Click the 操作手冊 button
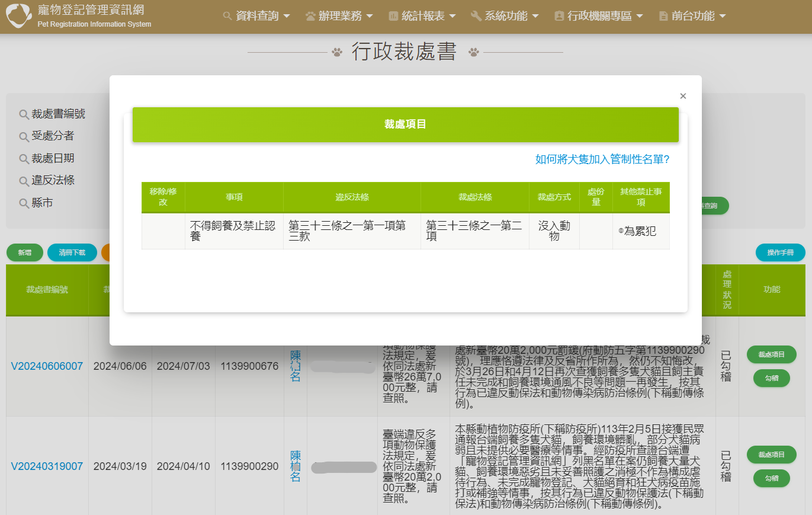812x515 pixels. tap(780, 252)
